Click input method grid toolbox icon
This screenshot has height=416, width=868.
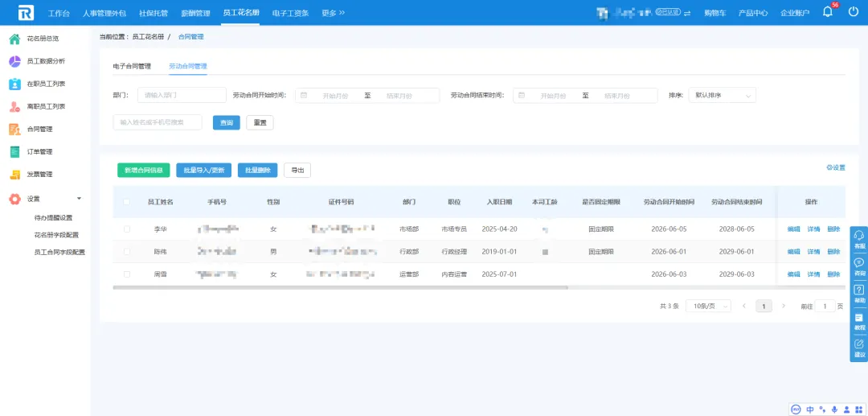pos(858,410)
